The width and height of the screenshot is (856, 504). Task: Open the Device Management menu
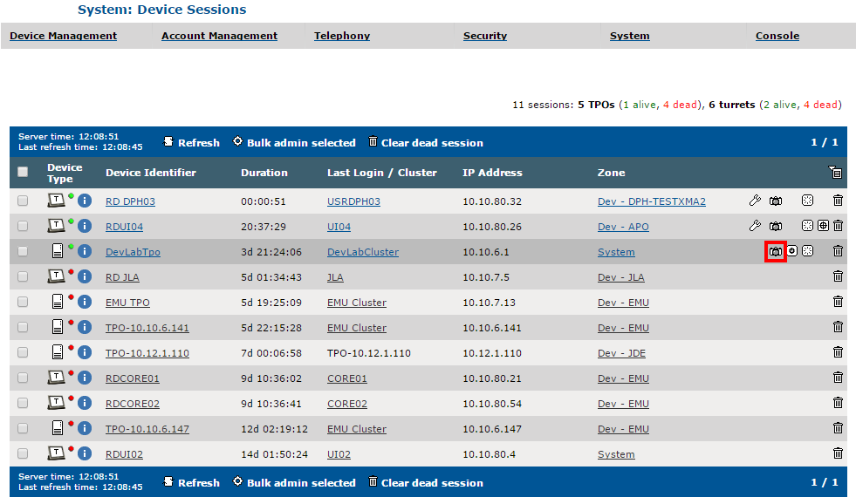[64, 36]
